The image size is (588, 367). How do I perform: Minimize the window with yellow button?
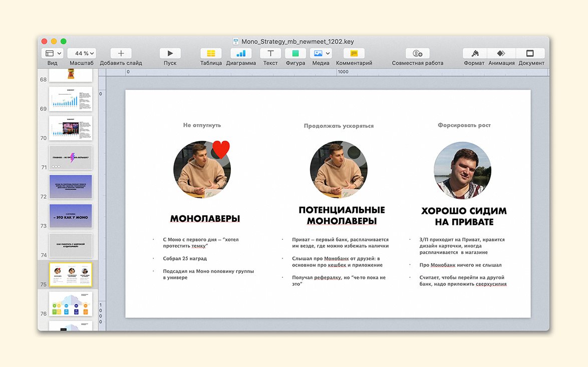(x=54, y=41)
